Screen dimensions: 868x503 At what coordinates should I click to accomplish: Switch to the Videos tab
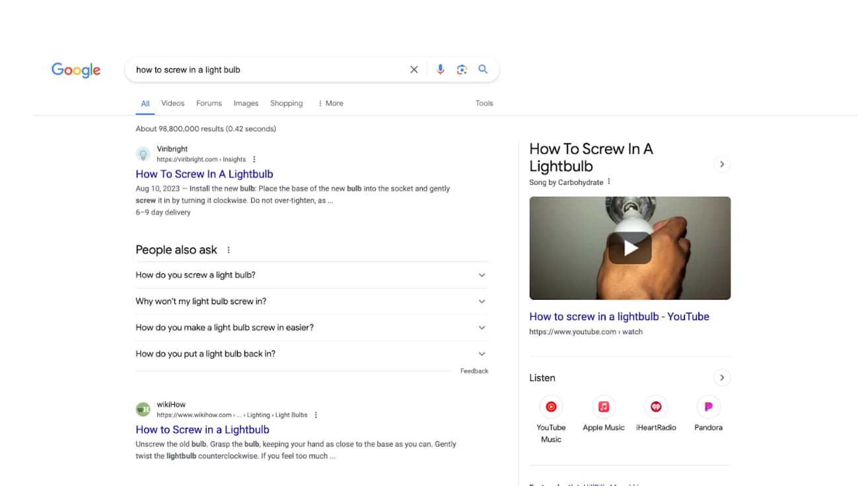[173, 103]
